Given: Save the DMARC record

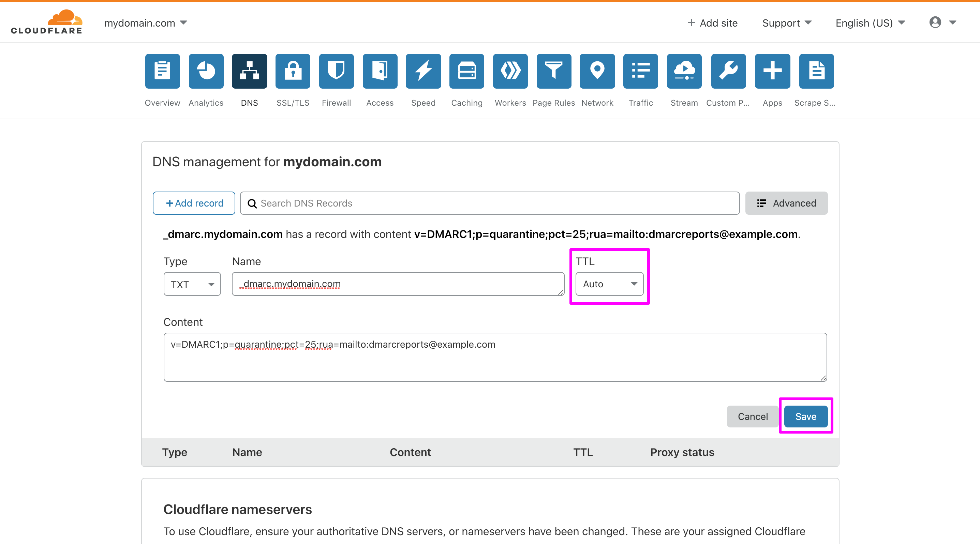Looking at the screenshot, I should (x=805, y=416).
